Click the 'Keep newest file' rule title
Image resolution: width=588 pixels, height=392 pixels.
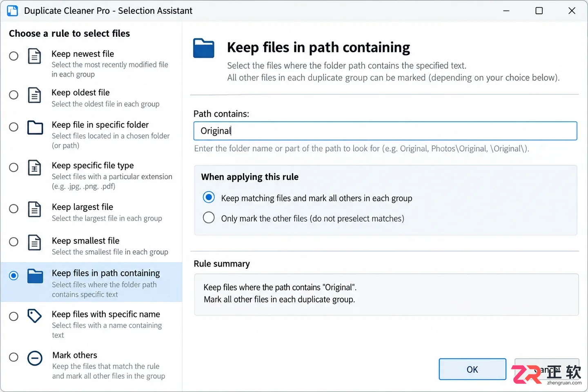[x=83, y=54]
